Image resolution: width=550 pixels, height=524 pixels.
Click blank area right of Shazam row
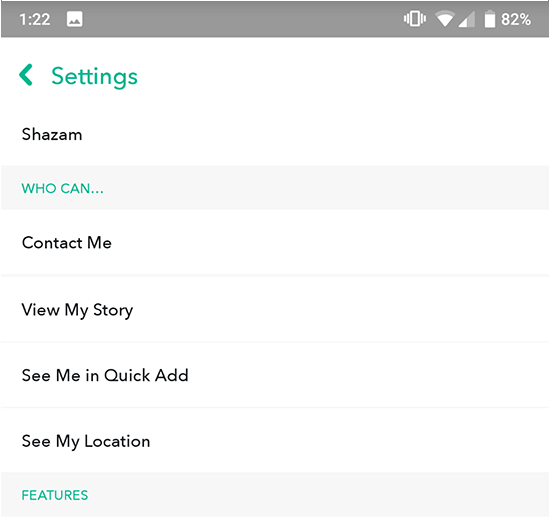click(316, 134)
